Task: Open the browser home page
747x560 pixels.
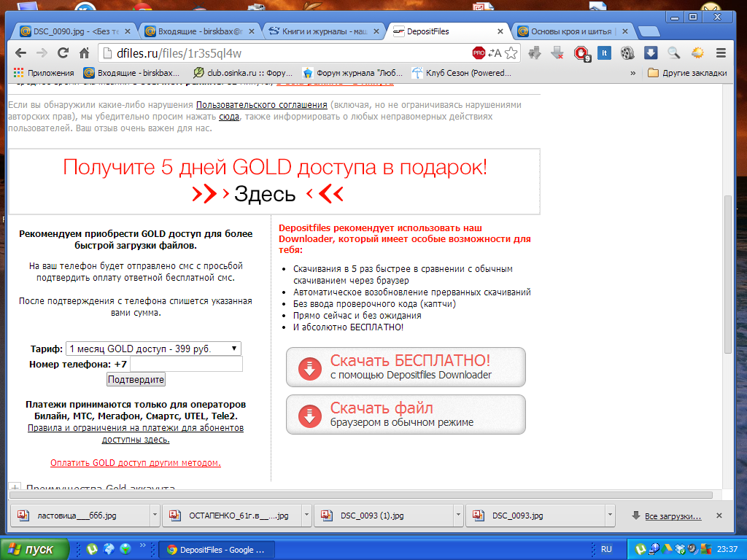Action: coord(85,52)
